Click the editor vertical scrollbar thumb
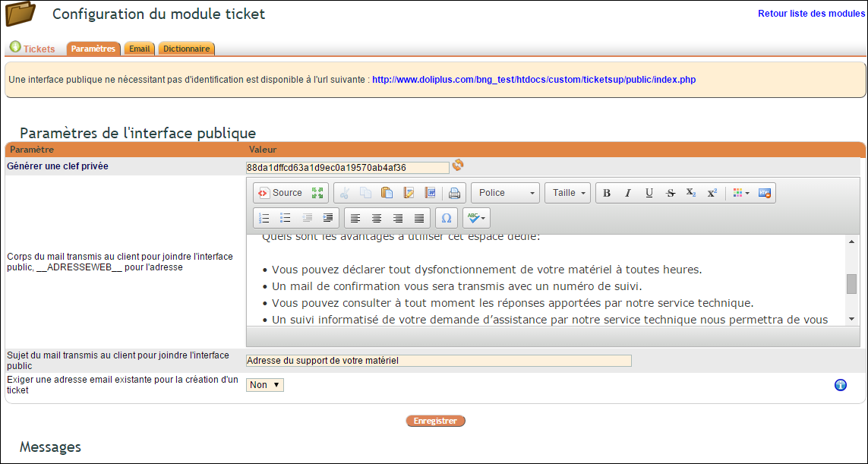This screenshot has height=464, width=868. click(851, 284)
